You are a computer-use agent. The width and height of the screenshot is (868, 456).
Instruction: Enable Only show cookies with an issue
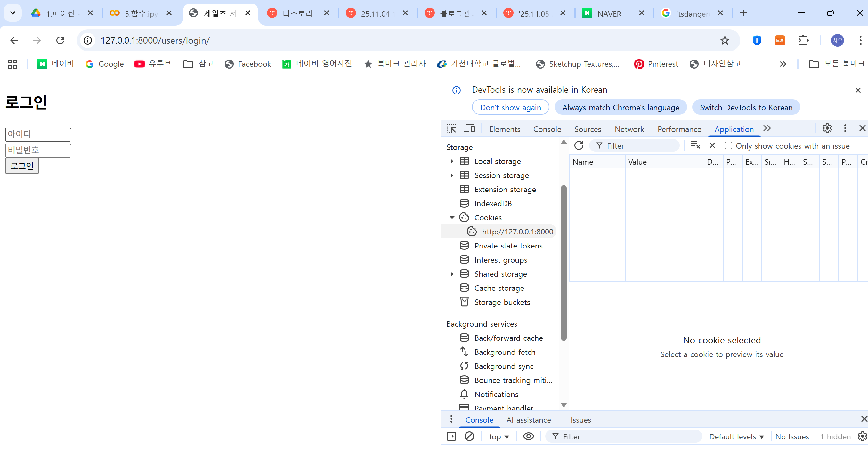(x=728, y=146)
